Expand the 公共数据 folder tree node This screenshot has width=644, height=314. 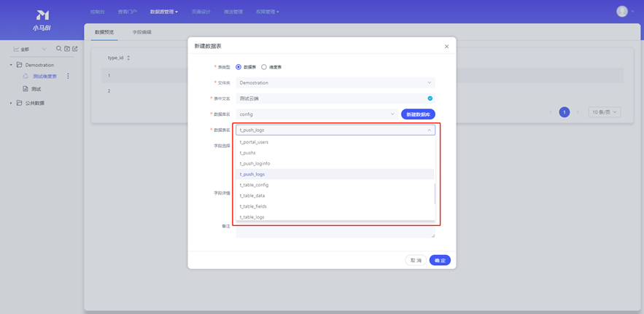[12, 103]
